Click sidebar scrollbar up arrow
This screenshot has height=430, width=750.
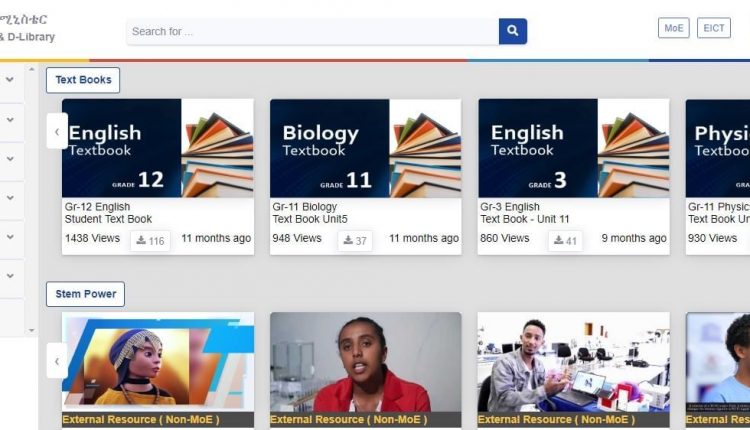pos(32,69)
